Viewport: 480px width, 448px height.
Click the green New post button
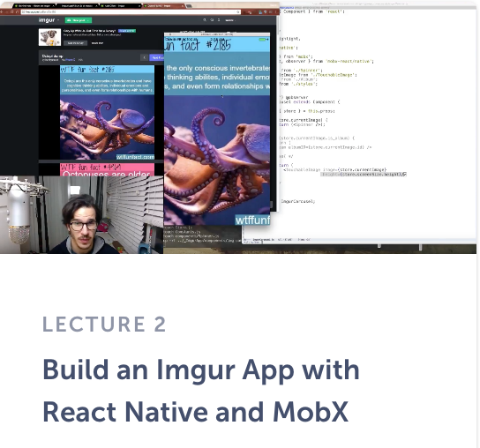point(79,20)
